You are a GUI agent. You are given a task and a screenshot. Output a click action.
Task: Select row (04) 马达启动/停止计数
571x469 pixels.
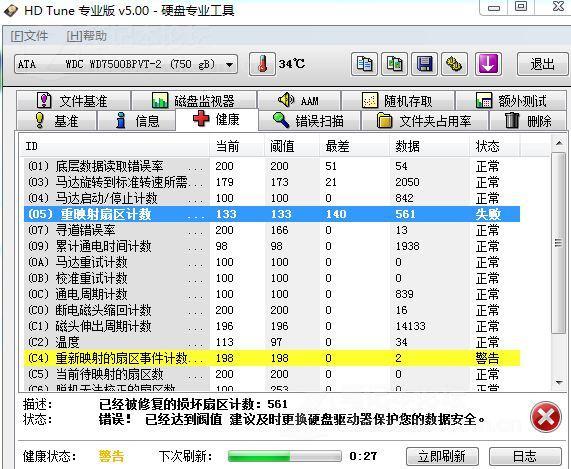(272, 198)
